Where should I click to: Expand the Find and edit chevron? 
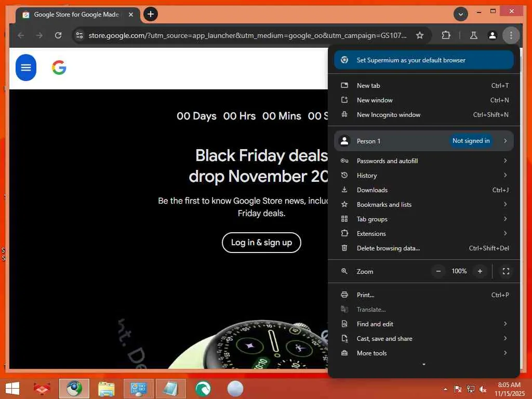click(505, 324)
